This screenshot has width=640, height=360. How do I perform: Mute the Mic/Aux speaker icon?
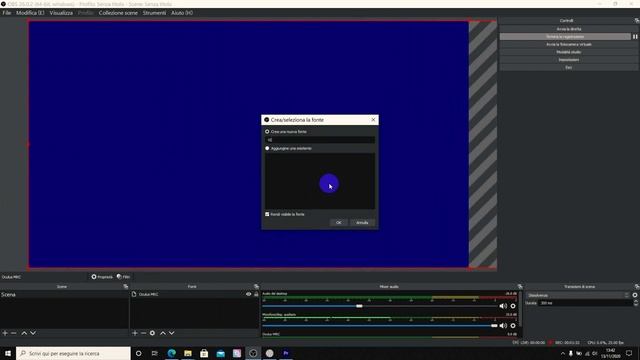pyautogui.click(x=503, y=325)
